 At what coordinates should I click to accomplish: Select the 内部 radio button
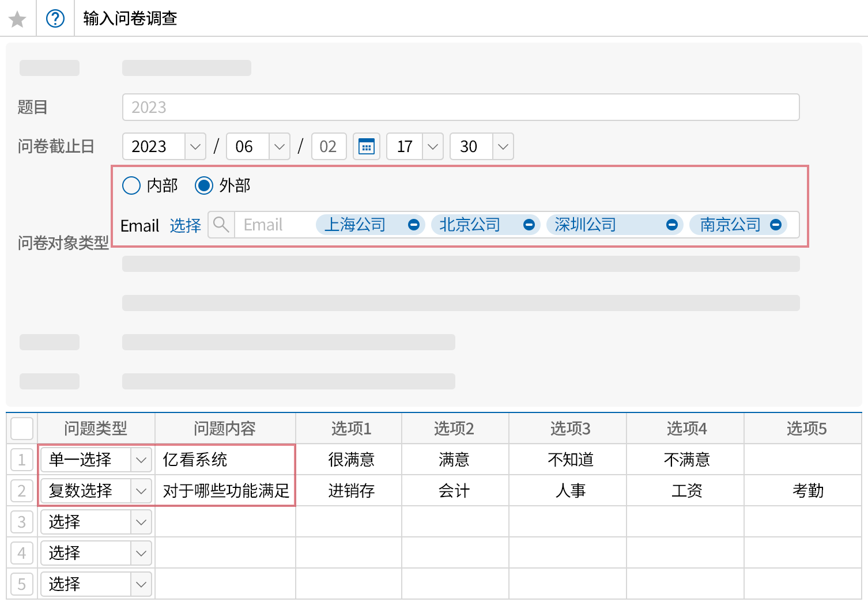(x=131, y=185)
